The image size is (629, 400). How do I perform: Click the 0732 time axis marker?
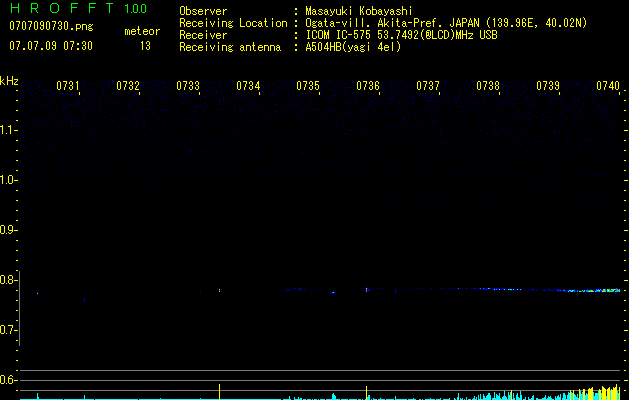click(x=128, y=86)
